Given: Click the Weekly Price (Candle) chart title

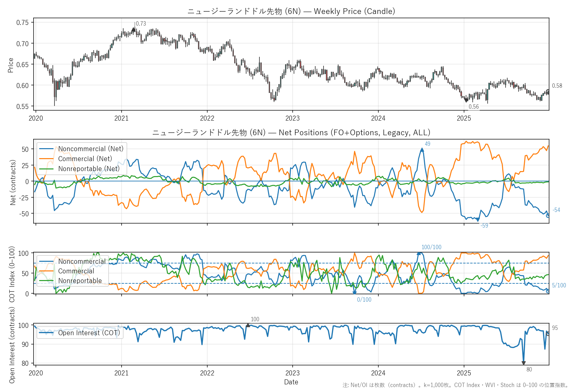Looking at the screenshot, I should 291,11.
